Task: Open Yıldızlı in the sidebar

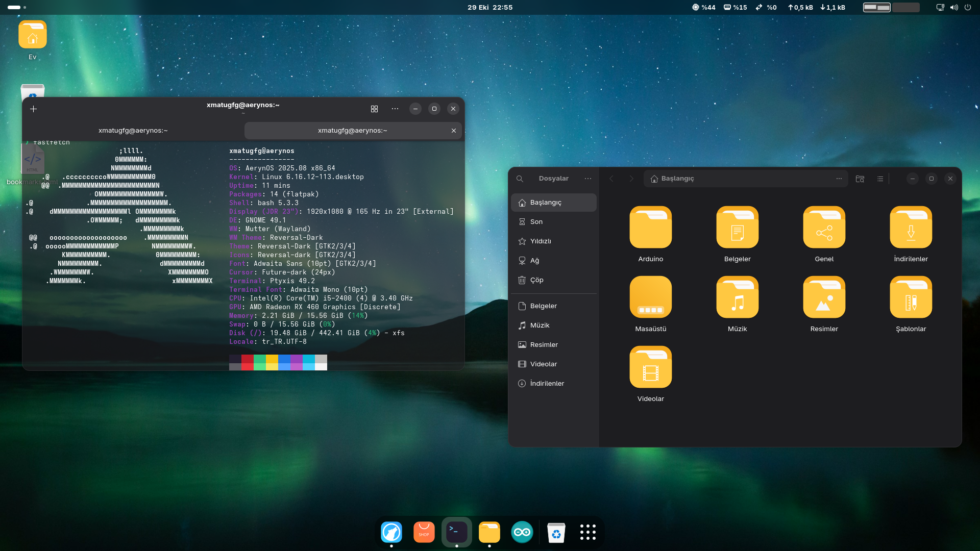Action: coord(540,241)
